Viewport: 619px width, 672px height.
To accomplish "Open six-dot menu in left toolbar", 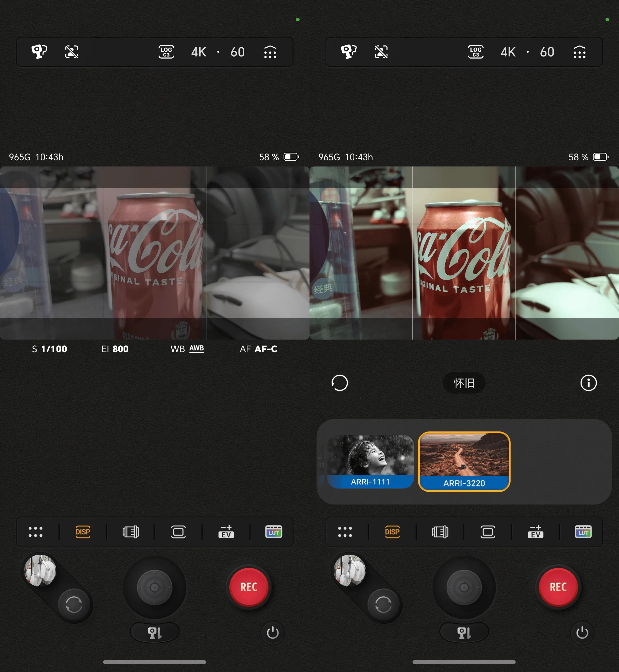I will (x=35, y=532).
